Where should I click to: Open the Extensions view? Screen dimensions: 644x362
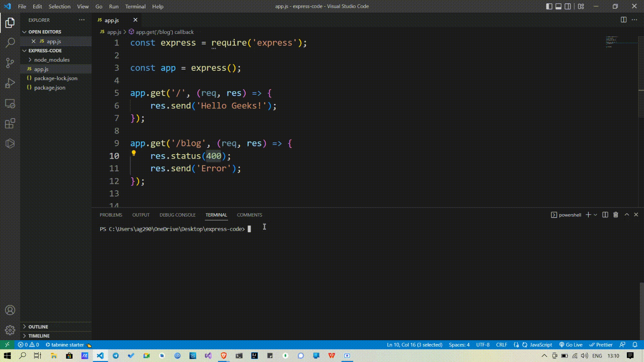tap(10, 124)
